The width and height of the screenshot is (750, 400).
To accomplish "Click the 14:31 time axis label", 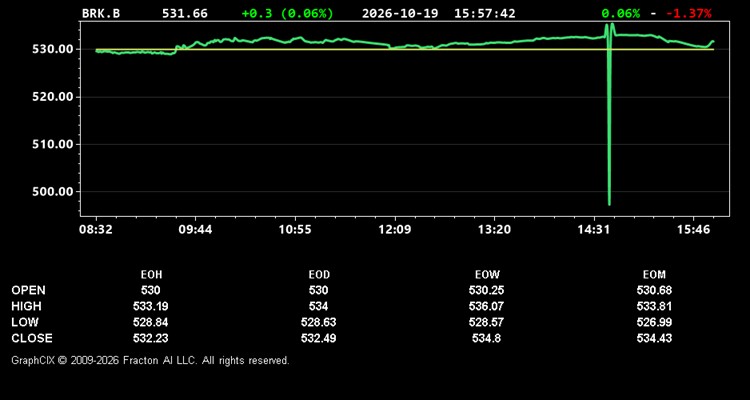I will coord(594,230).
